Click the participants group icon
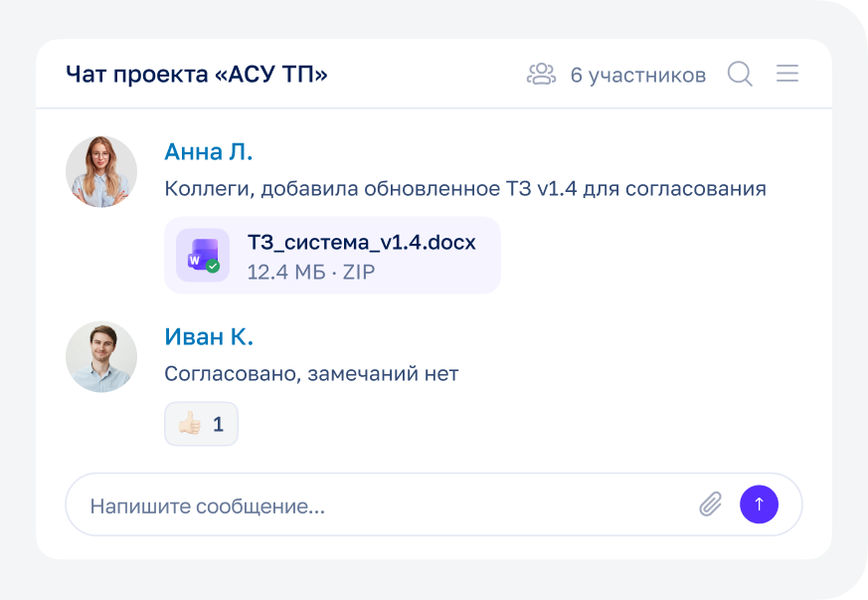Screen dimensions: 868x600 tap(541, 74)
